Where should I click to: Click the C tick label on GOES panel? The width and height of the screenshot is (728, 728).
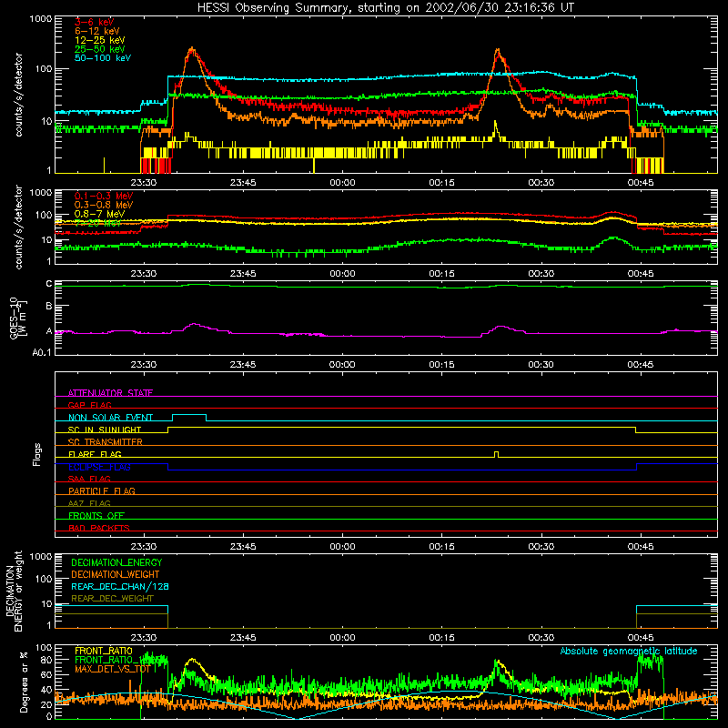[49, 284]
